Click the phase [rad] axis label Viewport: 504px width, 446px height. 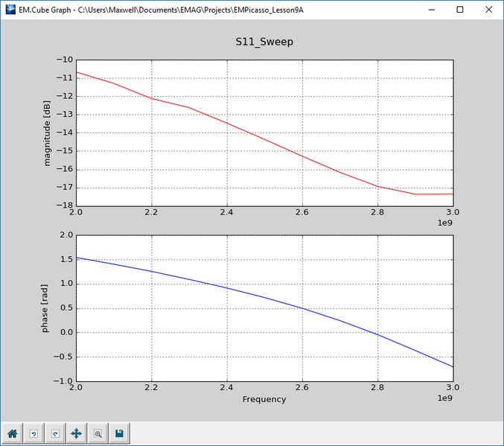tap(45, 308)
